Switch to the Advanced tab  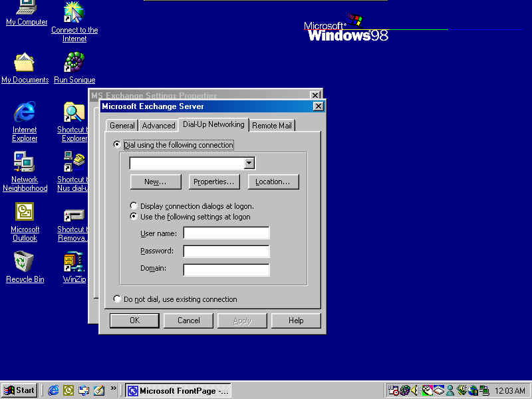[158, 126]
